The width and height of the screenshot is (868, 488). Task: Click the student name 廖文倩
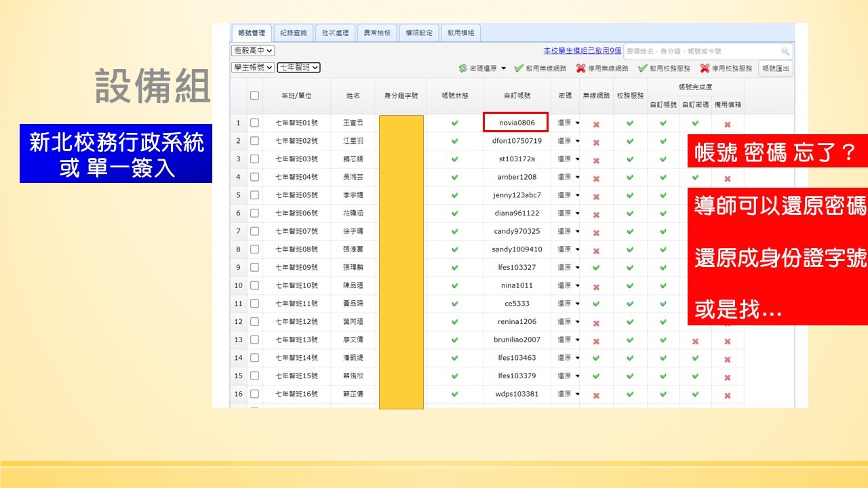(x=353, y=340)
